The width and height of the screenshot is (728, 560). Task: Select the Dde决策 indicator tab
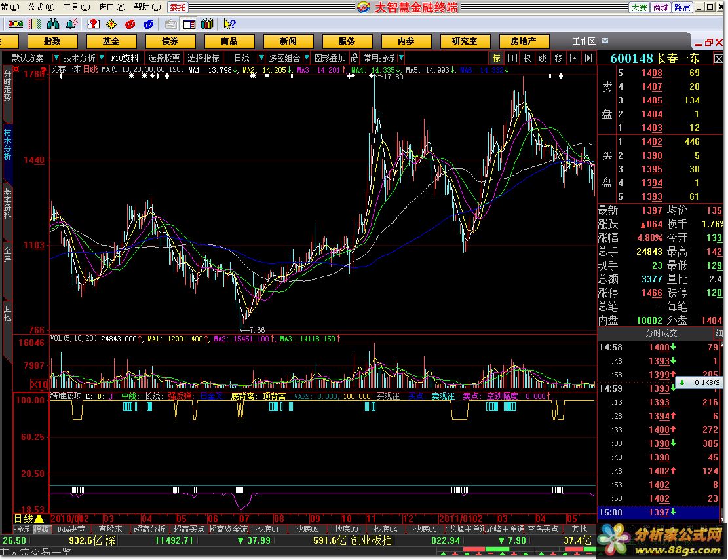tap(71, 529)
